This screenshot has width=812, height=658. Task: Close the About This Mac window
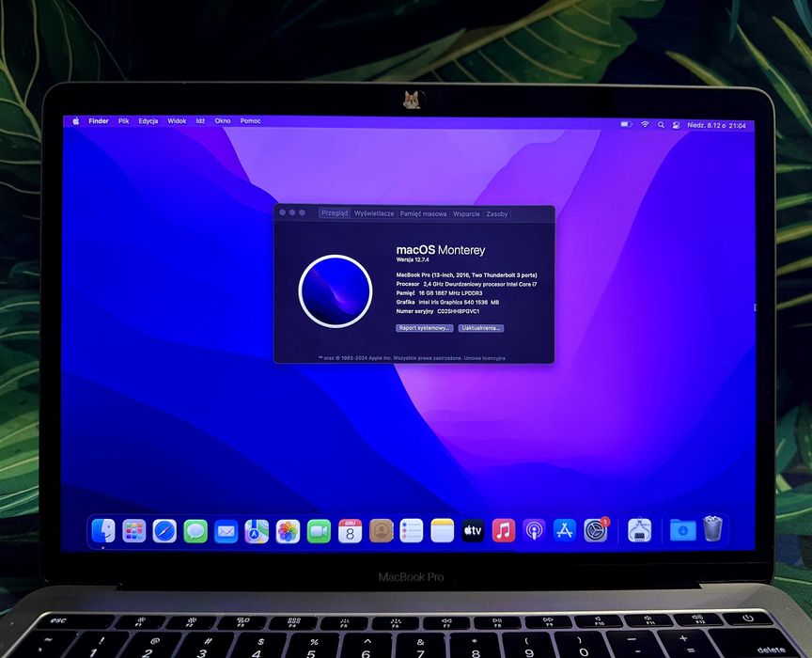pos(282,212)
